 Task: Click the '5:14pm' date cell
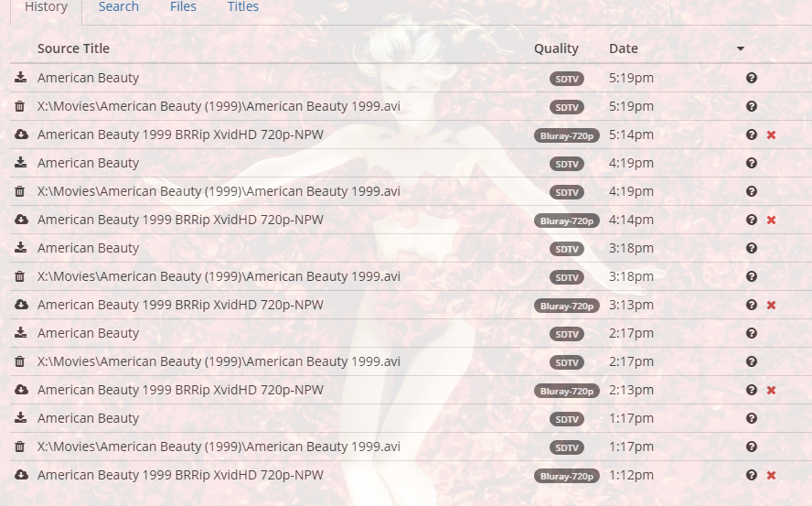pyautogui.click(x=631, y=135)
